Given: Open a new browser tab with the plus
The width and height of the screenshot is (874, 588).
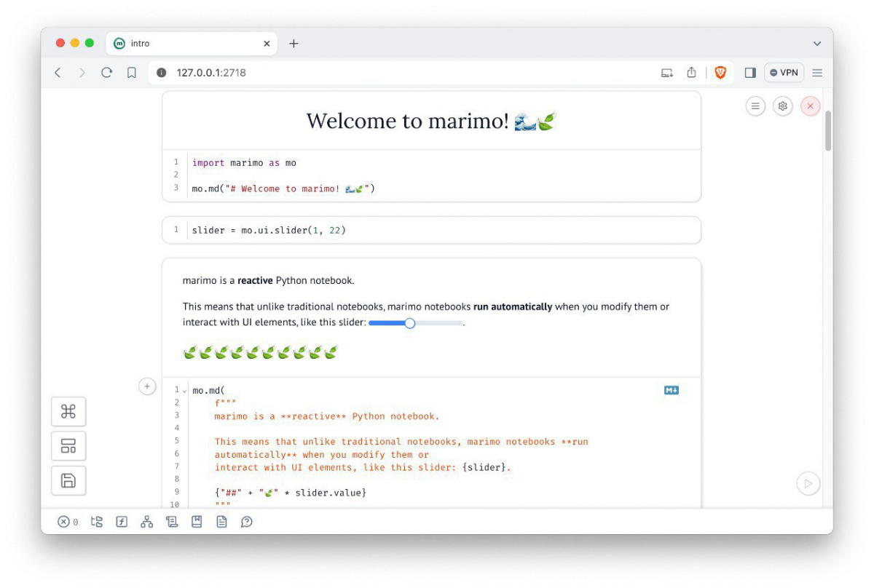Looking at the screenshot, I should coord(294,43).
